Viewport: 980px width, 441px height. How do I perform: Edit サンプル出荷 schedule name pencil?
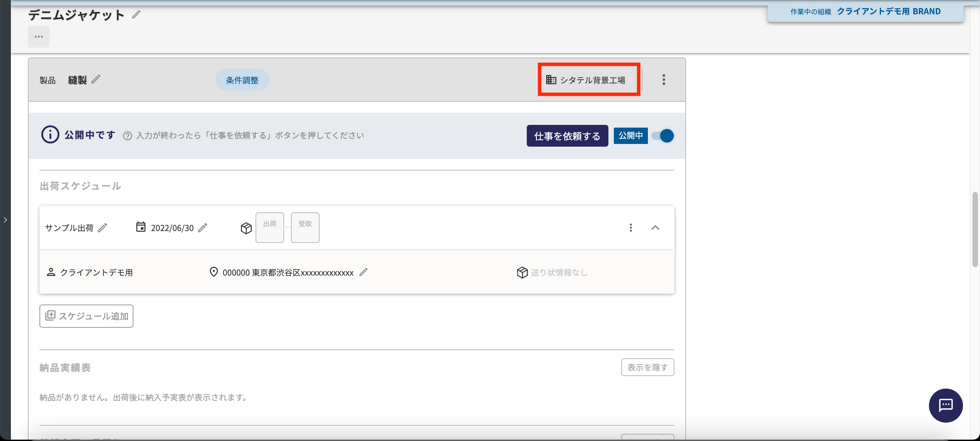(x=103, y=228)
